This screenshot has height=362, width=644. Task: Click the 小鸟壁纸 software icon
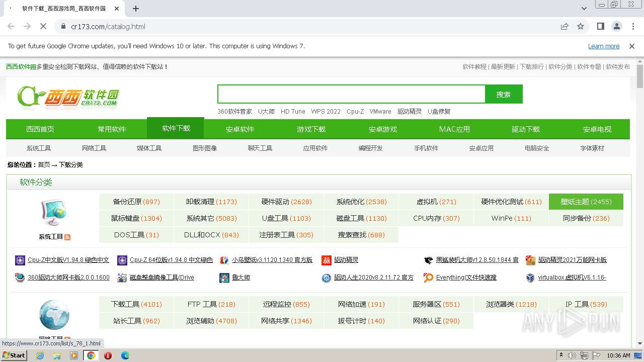coord(224,260)
